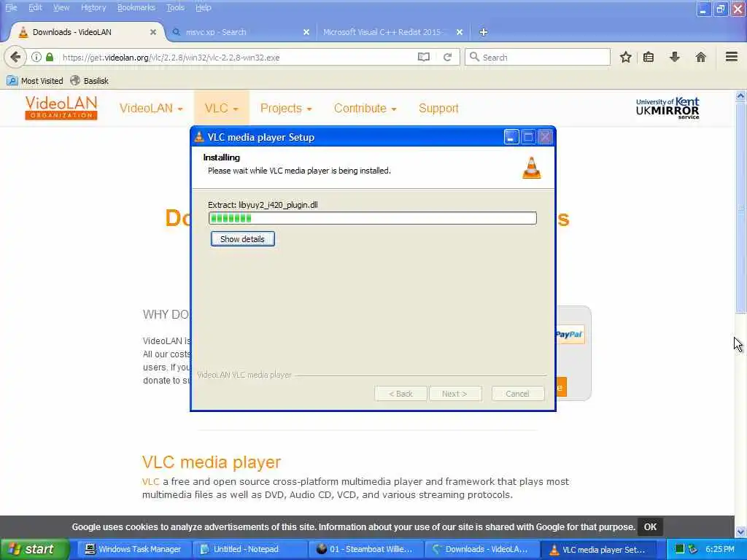Accept cookies with OK button
This screenshot has width=747, height=560.
point(650,526)
